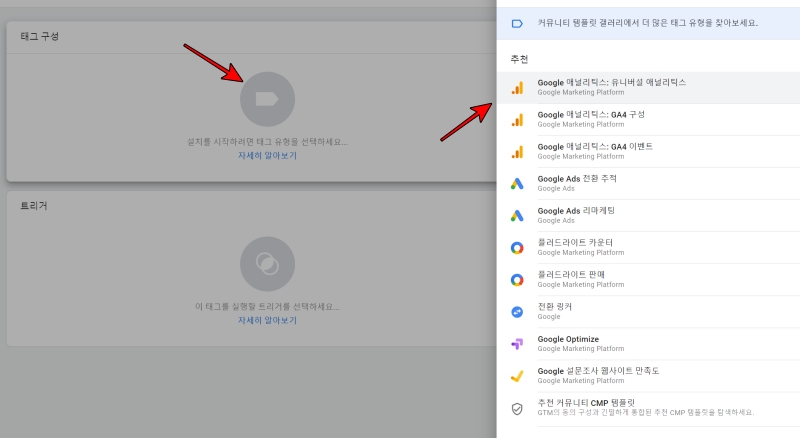Select Google Optimize tag type
The image size is (800, 438).
tap(648, 344)
